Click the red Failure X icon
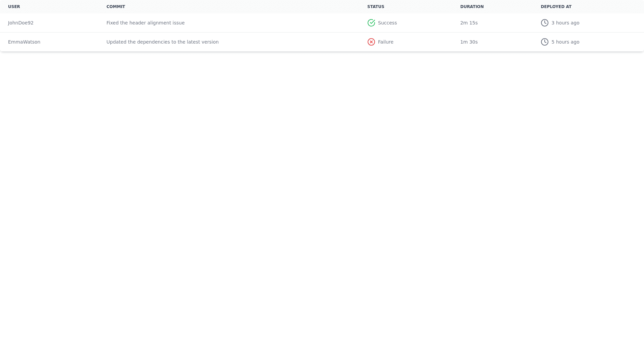Viewport: 644px width, 362px height. (x=371, y=42)
